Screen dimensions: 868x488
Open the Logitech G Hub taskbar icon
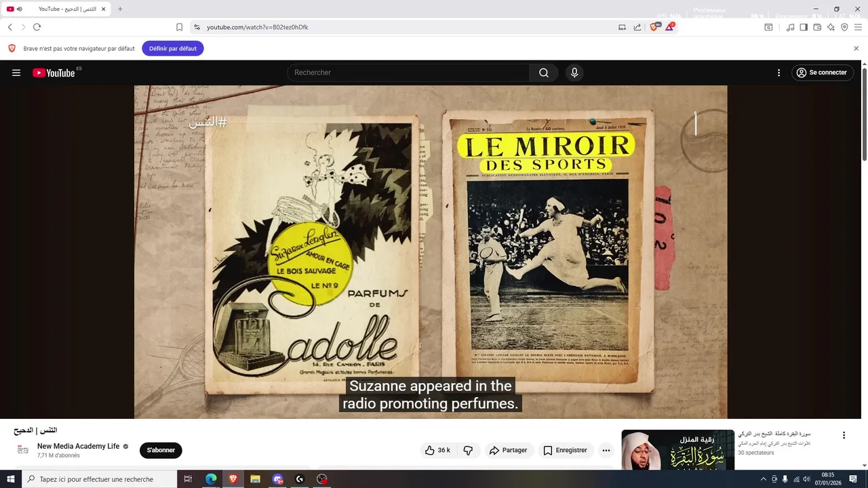(300, 479)
